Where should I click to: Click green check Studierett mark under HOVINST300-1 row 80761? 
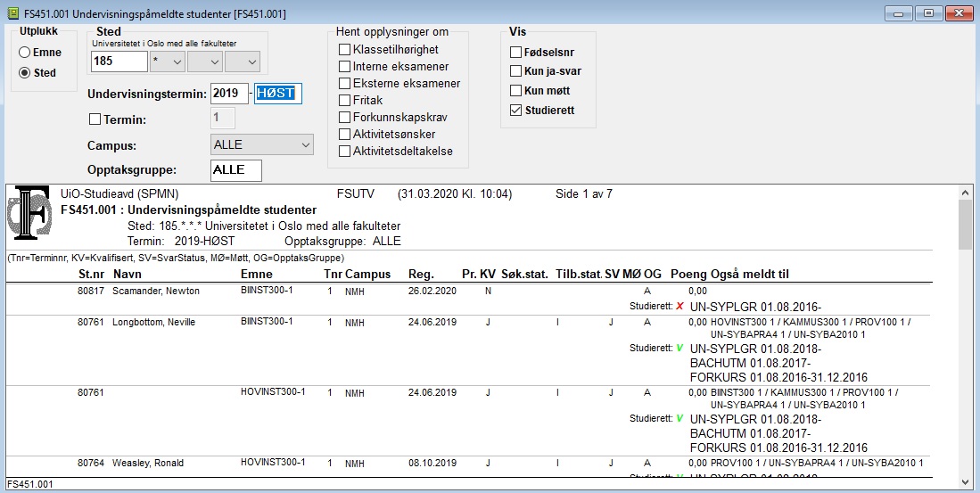(x=680, y=418)
